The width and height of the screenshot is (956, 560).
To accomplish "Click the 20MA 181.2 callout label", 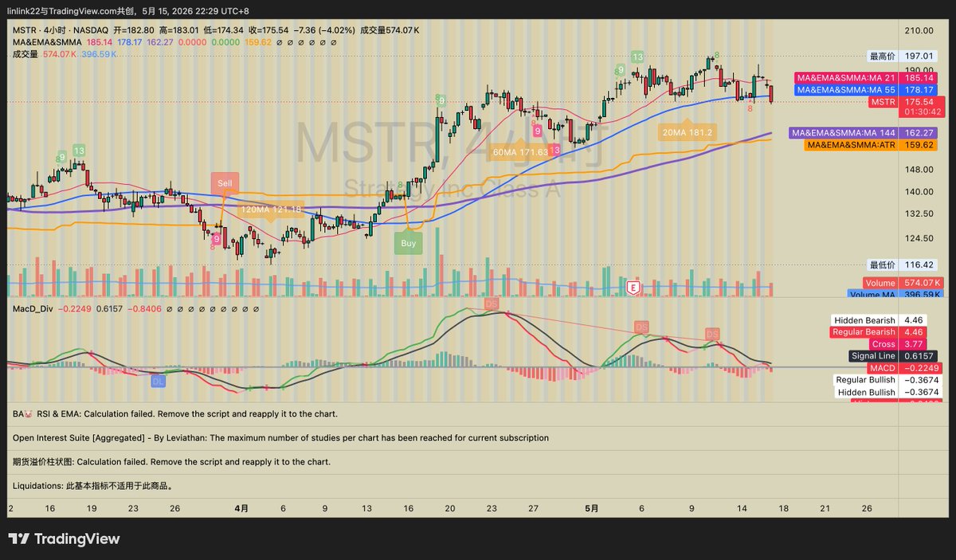I will tap(686, 132).
